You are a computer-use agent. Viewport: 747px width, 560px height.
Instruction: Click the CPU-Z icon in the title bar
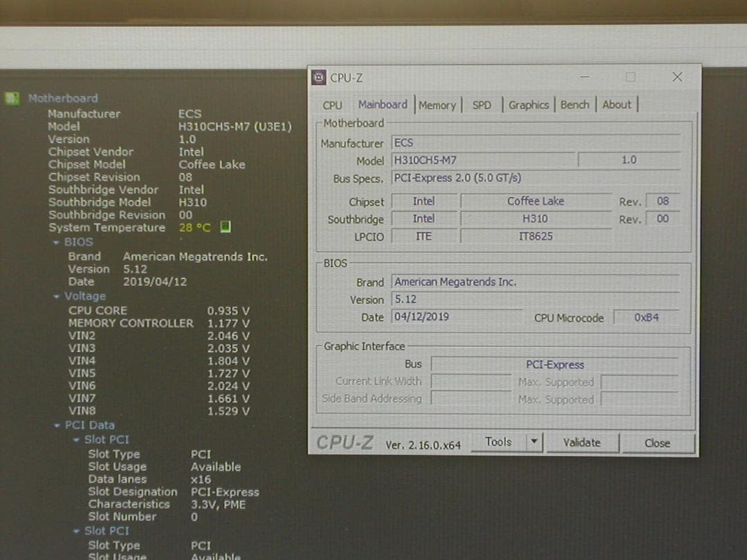pos(318,77)
